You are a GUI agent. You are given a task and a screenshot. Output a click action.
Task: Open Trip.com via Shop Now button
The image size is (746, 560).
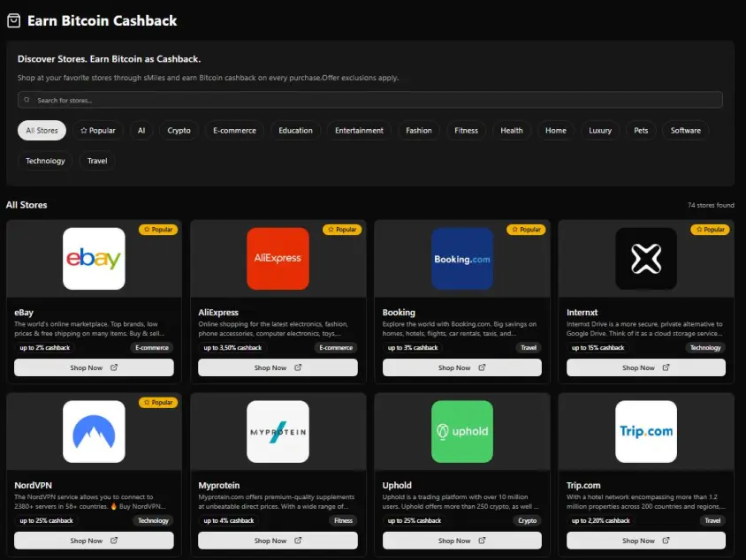coord(646,541)
